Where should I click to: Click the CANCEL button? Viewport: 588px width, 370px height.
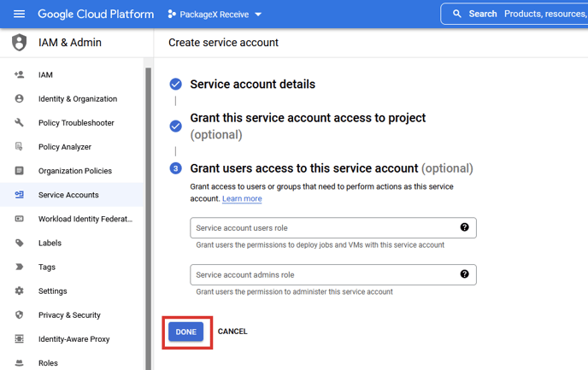[x=232, y=332]
